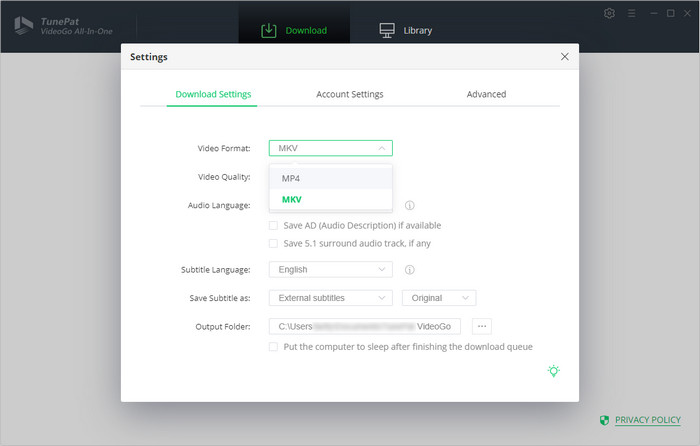Enable Save AD (Audio Description) checkbox
The image size is (700, 446).
point(273,225)
